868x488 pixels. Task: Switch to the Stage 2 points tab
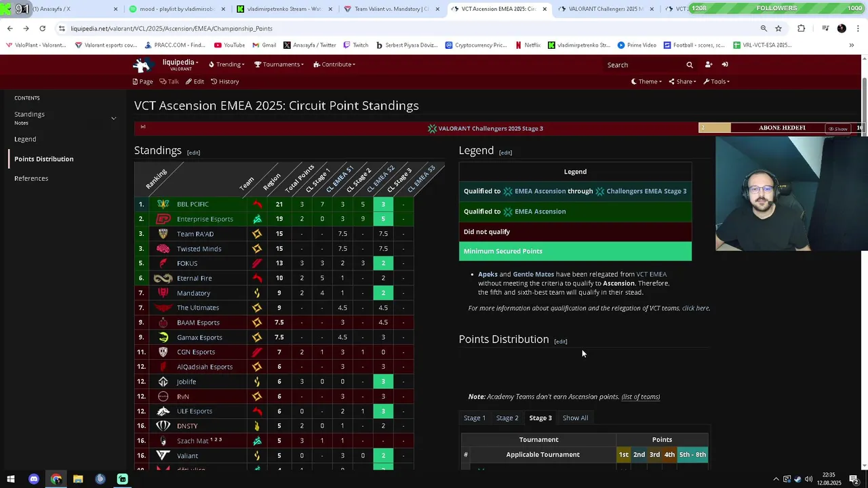pos(507,418)
